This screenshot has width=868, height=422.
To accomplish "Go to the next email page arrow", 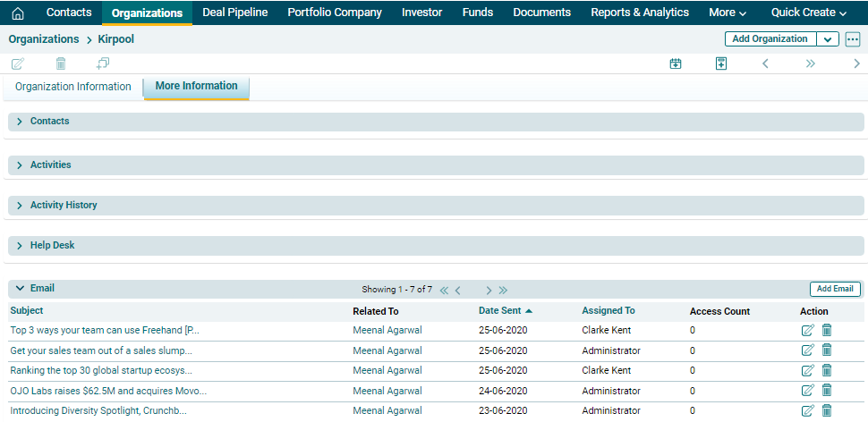I will [x=489, y=290].
